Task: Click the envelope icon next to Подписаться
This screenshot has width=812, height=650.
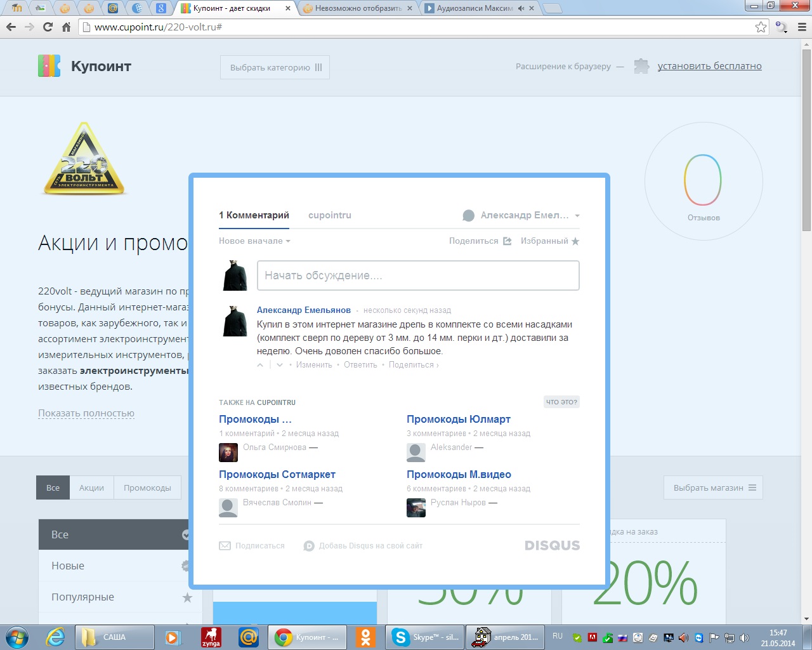Action: tap(225, 545)
